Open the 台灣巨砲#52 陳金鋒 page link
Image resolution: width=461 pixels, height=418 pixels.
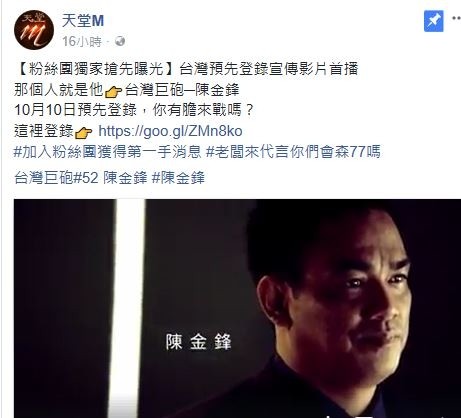tap(81, 178)
